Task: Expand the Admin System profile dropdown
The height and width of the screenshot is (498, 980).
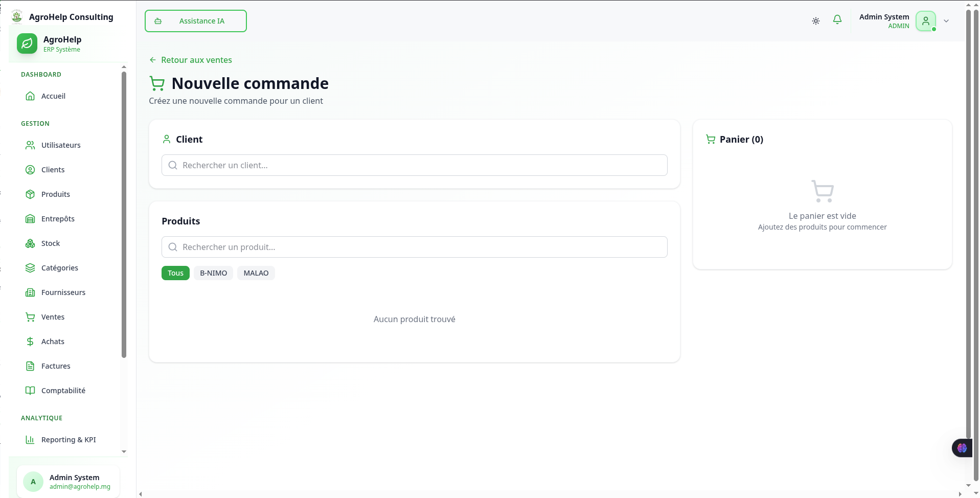Action: coord(946,21)
